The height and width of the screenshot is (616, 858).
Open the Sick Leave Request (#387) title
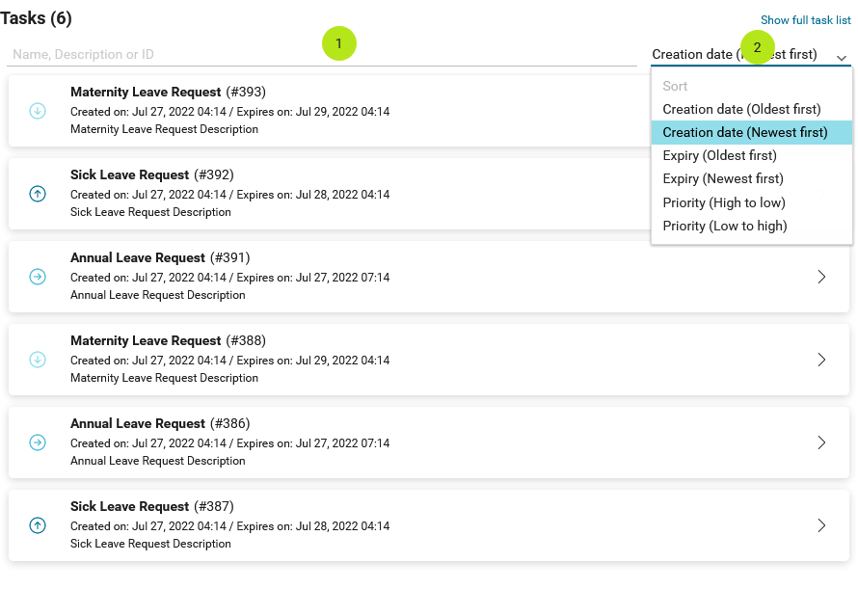151,507
